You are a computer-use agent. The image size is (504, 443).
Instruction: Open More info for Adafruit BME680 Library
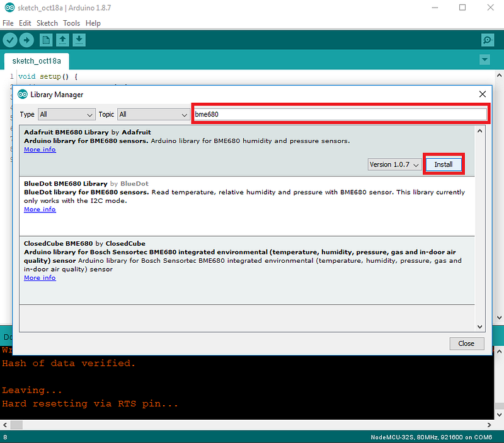click(x=40, y=149)
